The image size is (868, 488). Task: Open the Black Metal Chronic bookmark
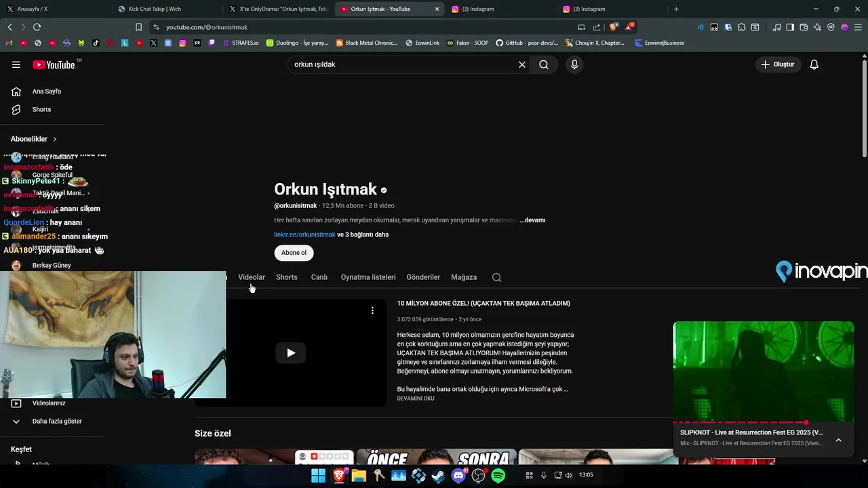click(x=367, y=43)
